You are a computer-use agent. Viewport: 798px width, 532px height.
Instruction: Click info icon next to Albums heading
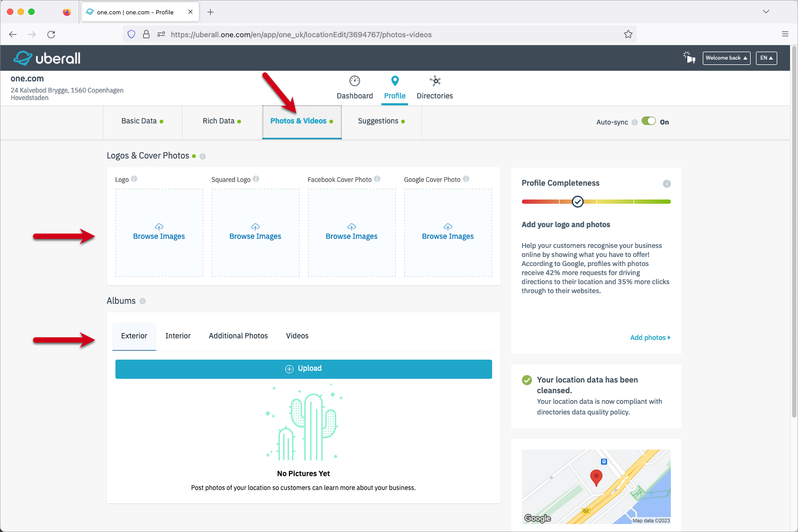pos(143,301)
